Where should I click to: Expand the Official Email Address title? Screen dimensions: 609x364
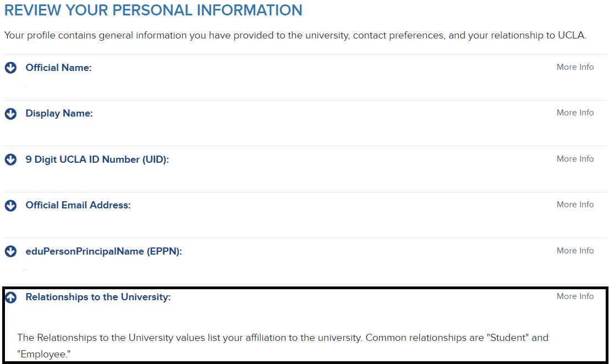(78, 205)
